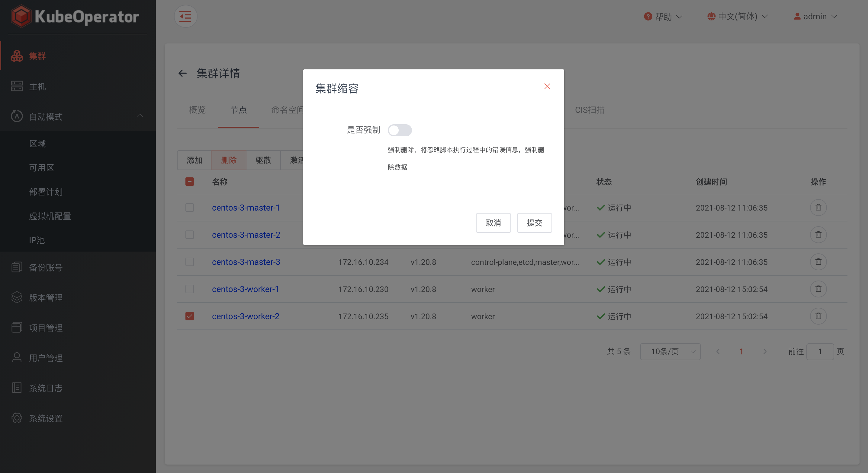Switch to the CIS扫描 tab
This screenshot has width=868, height=473.
click(x=589, y=110)
